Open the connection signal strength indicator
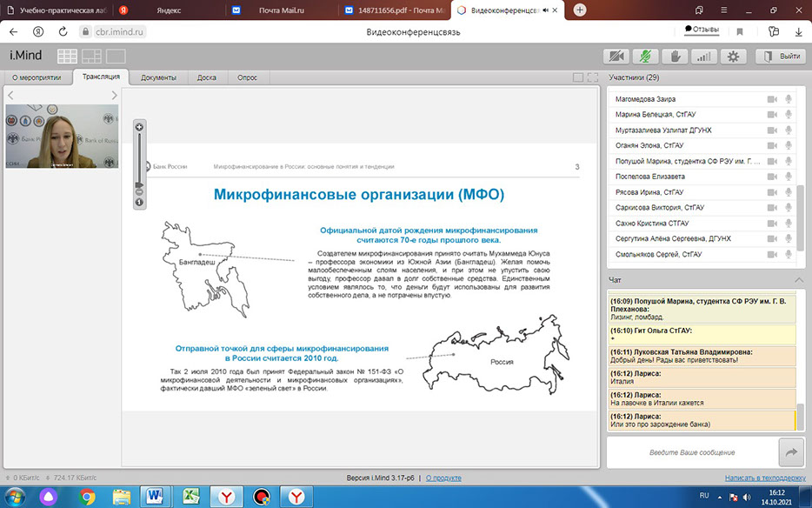812x508 pixels. coord(703,57)
